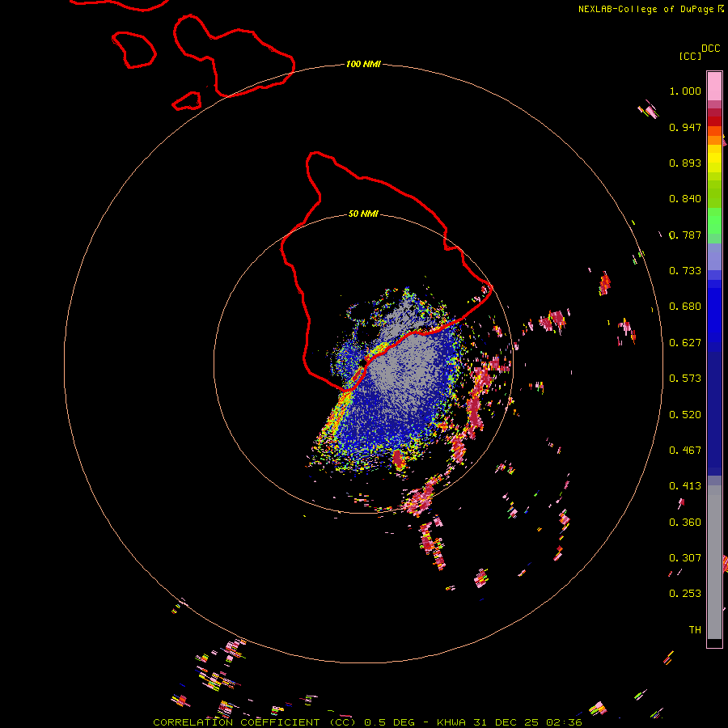Click the 0.520 color scale label
The width and height of the screenshot is (728, 728).
pos(685,415)
